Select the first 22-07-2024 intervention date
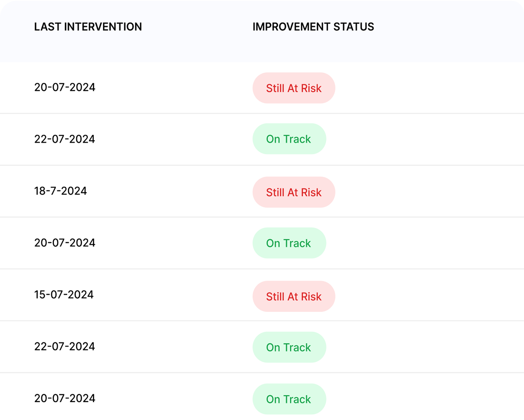The image size is (524, 420). tap(65, 139)
